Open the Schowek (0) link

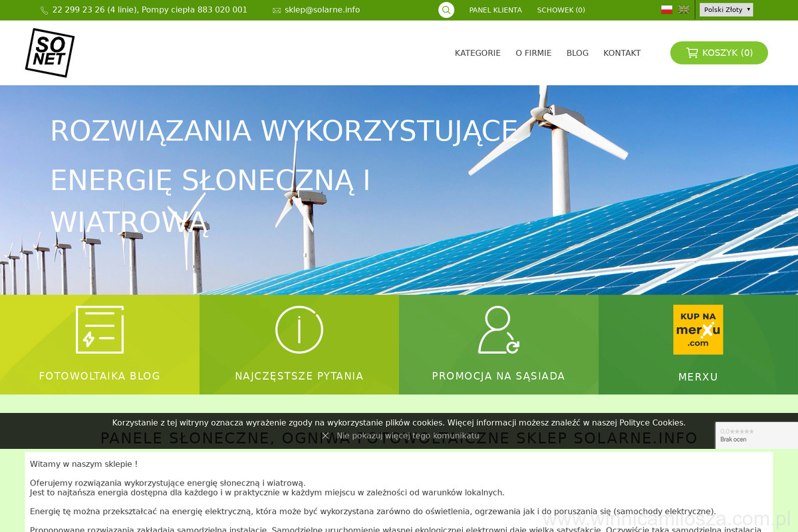click(561, 10)
